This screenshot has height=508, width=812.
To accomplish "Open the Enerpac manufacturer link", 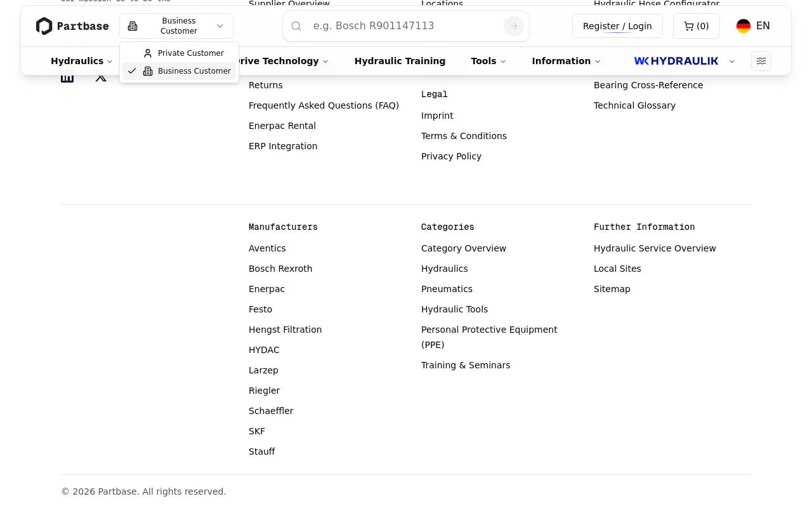I will [x=266, y=289].
